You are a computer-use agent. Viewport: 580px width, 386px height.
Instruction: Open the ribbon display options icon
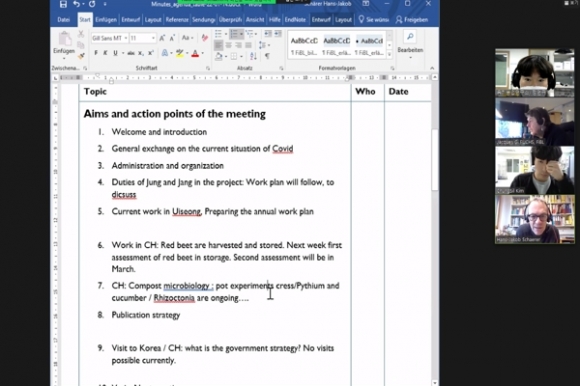pyautogui.click(x=365, y=4)
